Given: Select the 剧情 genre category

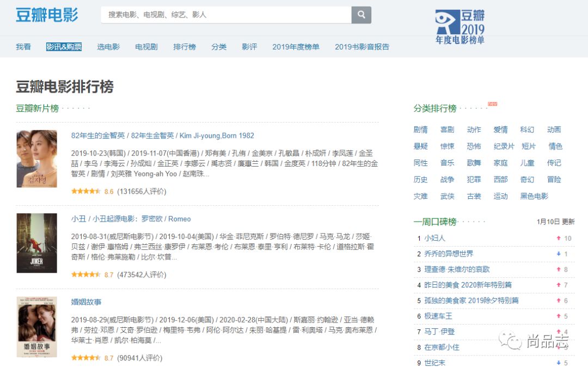Looking at the screenshot, I should click(x=420, y=130).
